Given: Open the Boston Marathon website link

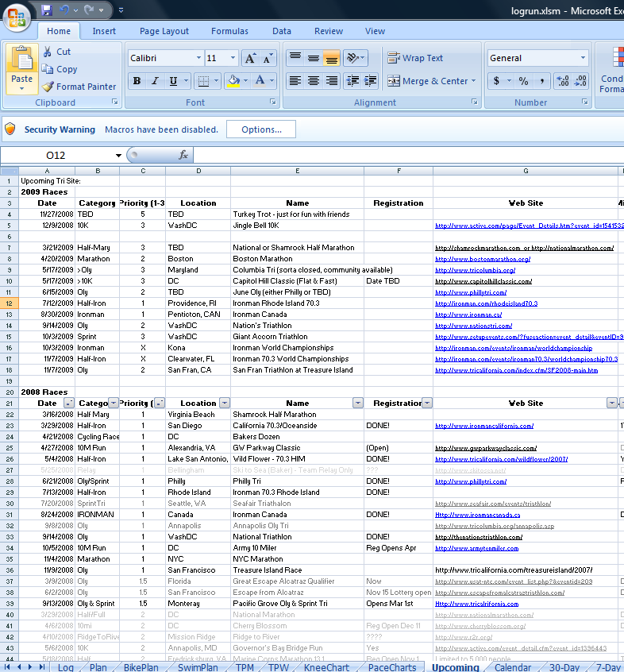Looking at the screenshot, I should [483, 259].
